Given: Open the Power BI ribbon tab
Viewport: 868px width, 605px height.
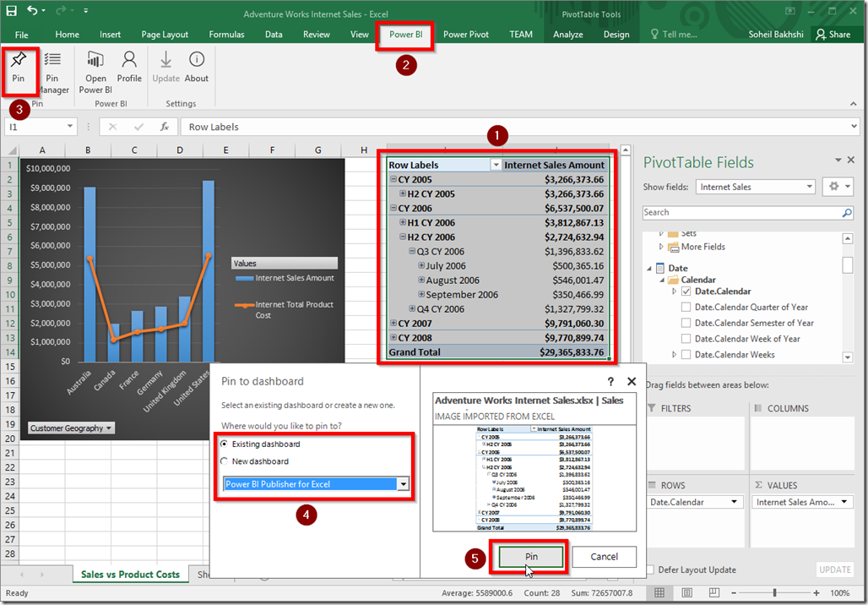Looking at the screenshot, I should 405,35.
